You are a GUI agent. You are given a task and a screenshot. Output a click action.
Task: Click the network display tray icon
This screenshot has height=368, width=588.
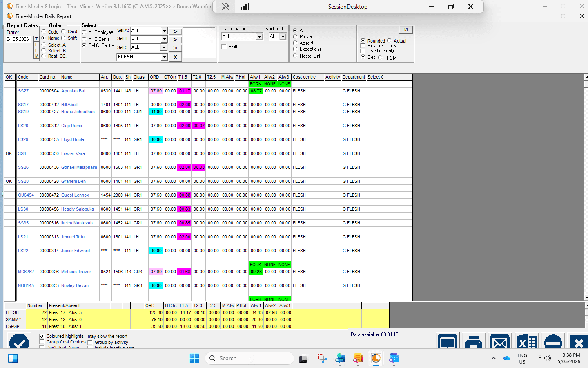coord(537,358)
